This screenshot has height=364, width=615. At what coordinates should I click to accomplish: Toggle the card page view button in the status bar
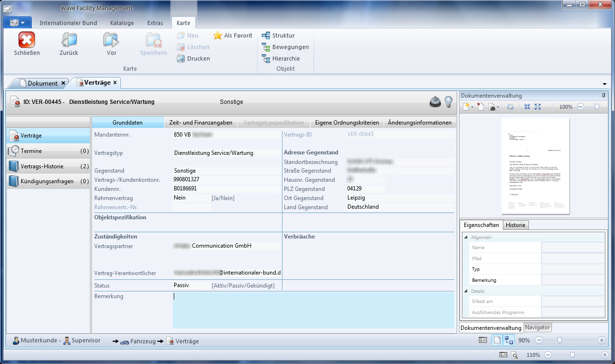(x=496, y=340)
